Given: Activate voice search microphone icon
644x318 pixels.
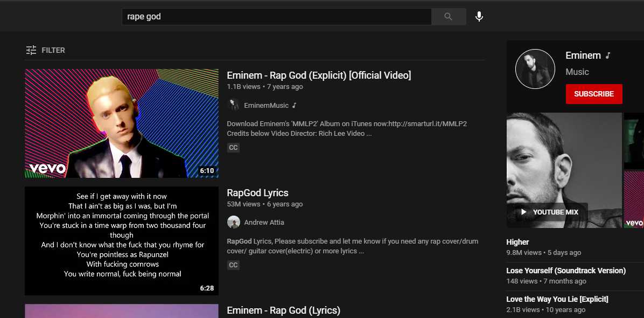Looking at the screenshot, I should (x=479, y=17).
